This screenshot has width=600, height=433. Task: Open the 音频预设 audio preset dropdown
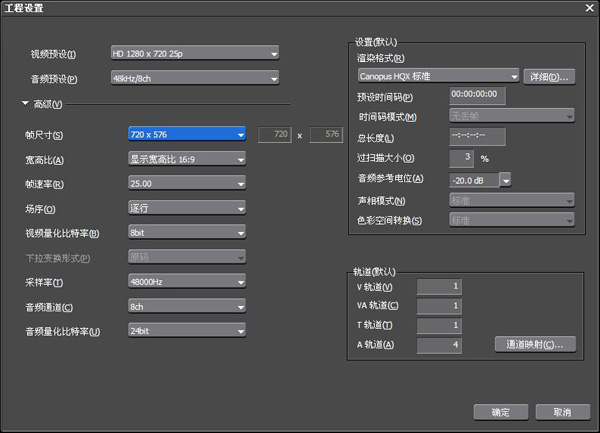click(x=195, y=78)
